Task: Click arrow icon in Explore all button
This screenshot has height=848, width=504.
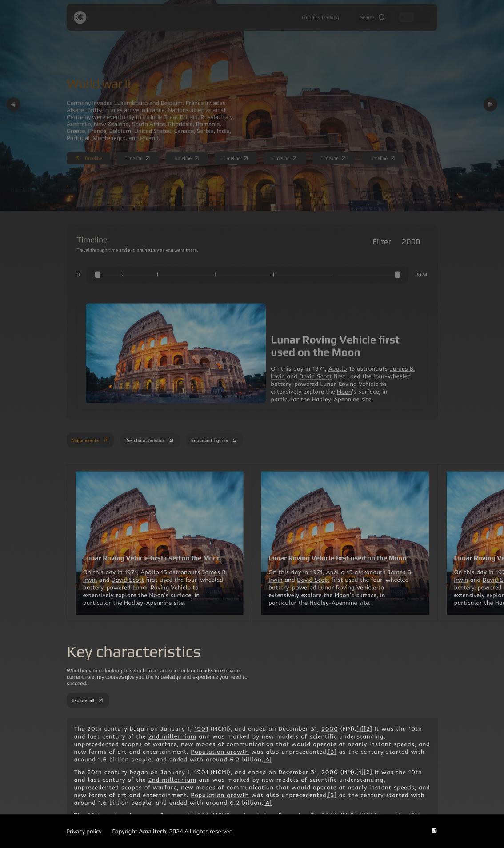Action: click(x=100, y=700)
